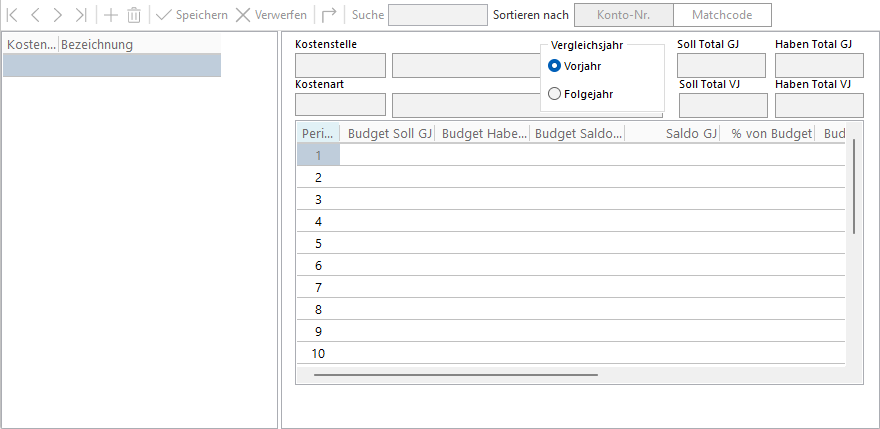Click the horizontal scrollbar under the budget table
880x429 pixels.
point(455,375)
